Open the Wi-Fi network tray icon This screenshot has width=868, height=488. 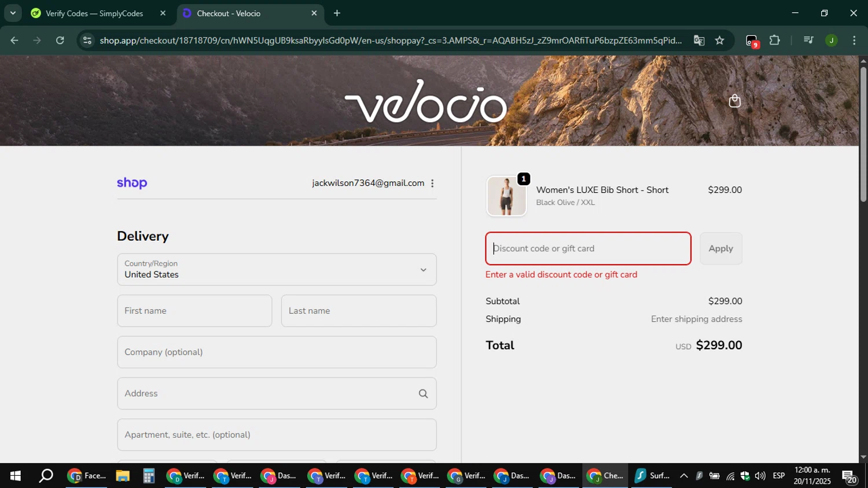[730, 476]
